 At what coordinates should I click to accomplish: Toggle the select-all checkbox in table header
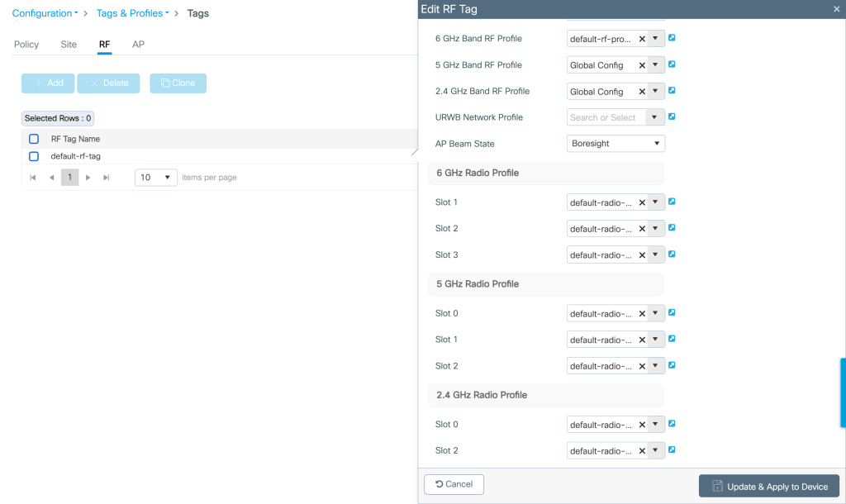(34, 139)
